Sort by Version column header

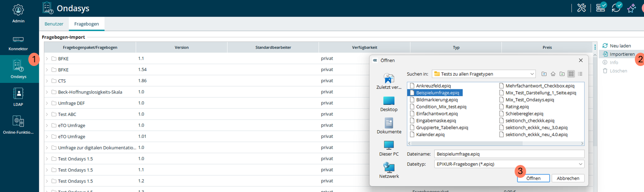click(x=181, y=47)
